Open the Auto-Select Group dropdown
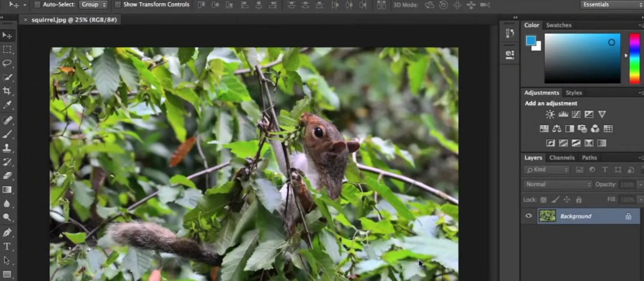Image resolution: width=644 pixels, height=281 pixels. click(94, 5)
